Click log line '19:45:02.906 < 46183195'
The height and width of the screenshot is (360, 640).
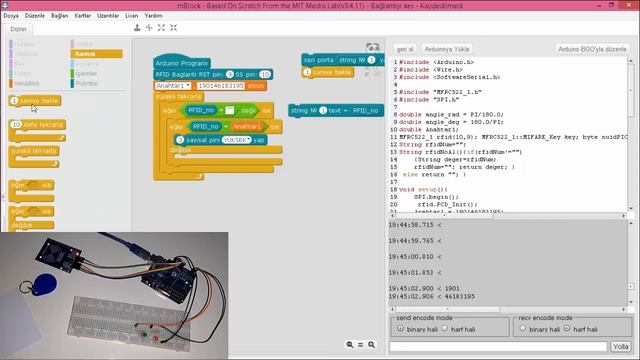coord(431,296)
